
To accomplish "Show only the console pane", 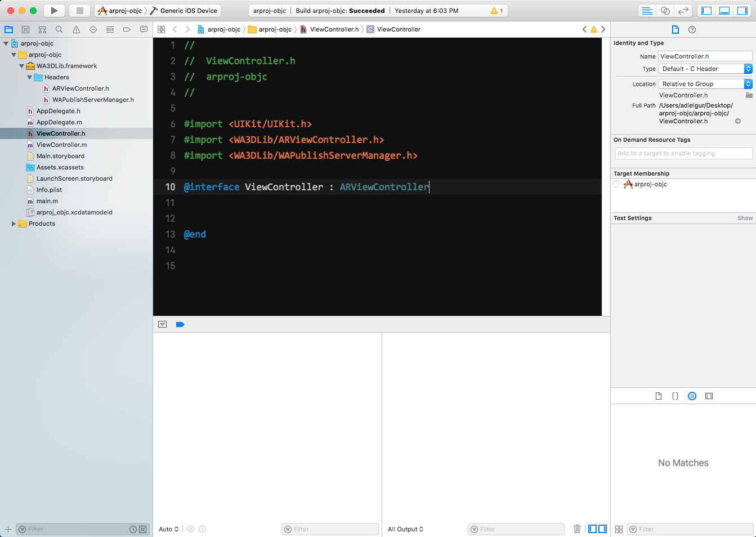I will click(x=602, y=529).
